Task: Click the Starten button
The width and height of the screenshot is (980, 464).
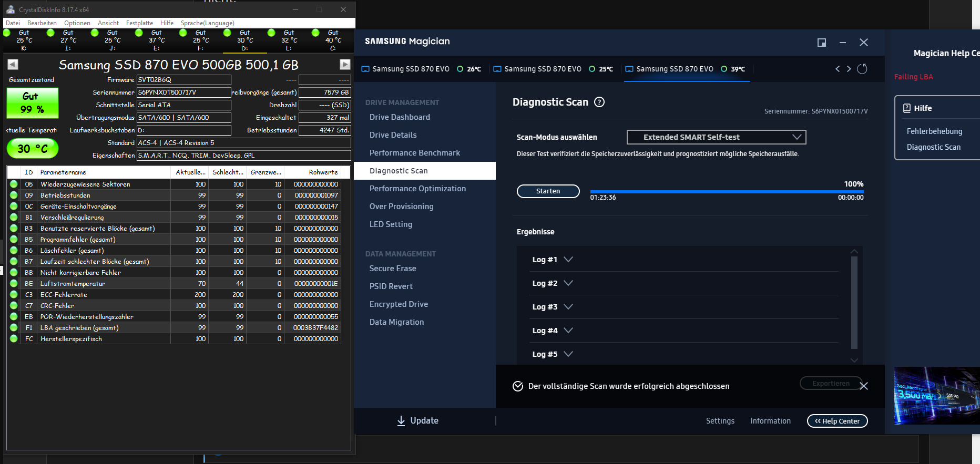Action: (x=548, y=191)
